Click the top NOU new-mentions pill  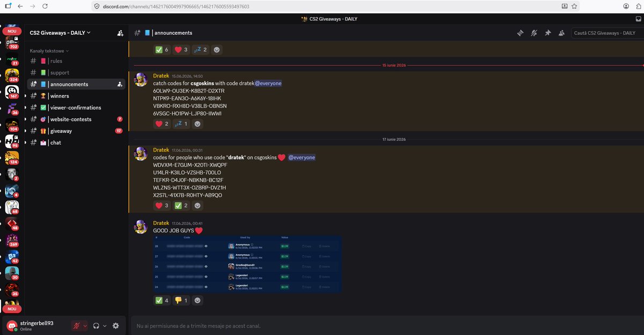tap(12, 31)
